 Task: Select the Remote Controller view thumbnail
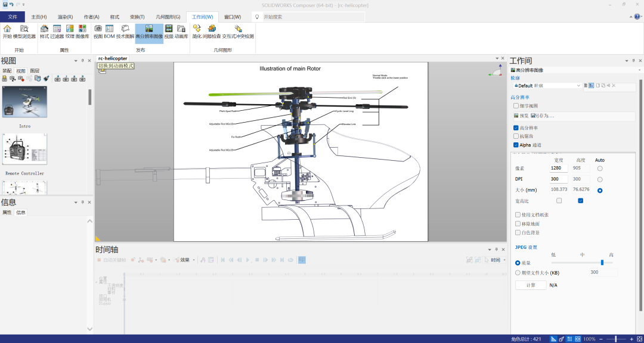pos(24,149)
